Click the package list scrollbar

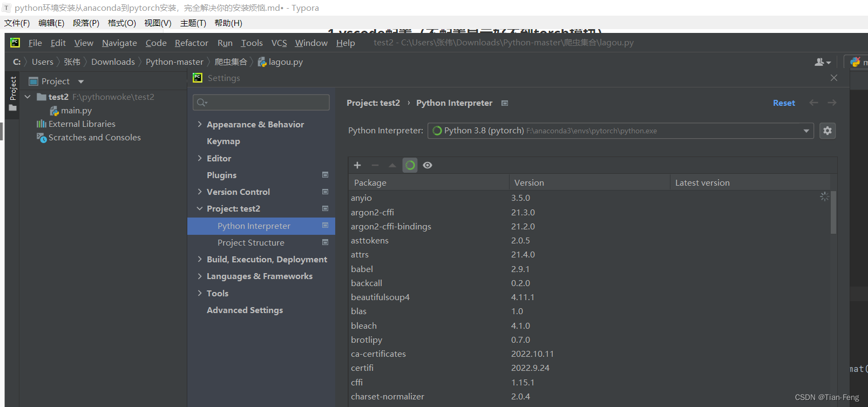833,212
